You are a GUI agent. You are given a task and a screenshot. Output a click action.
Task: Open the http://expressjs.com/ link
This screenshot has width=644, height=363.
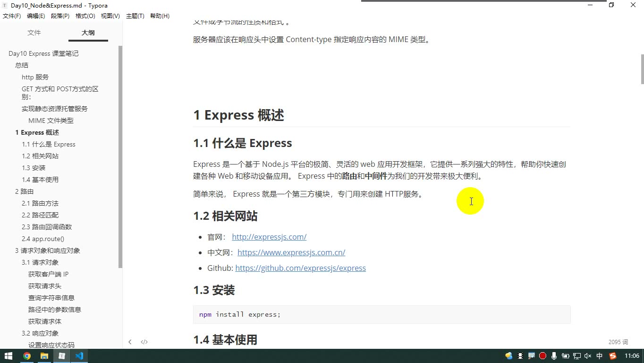click(269, 237)
